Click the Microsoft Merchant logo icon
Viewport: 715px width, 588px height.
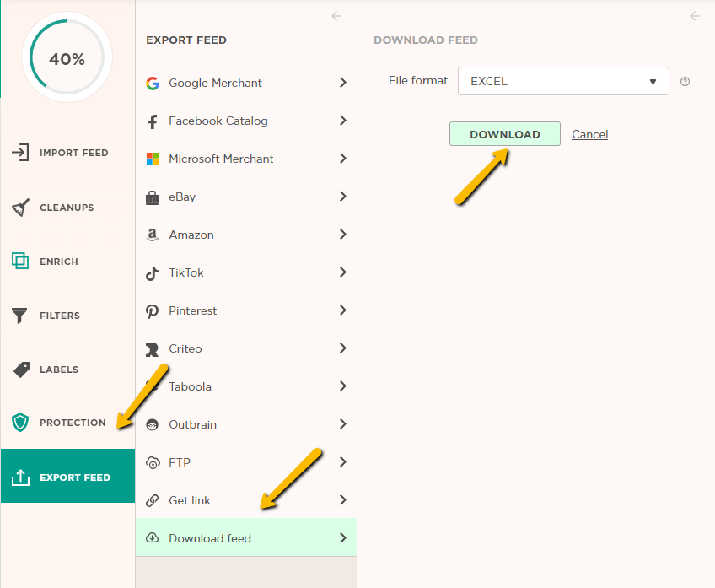pos(153,159)
